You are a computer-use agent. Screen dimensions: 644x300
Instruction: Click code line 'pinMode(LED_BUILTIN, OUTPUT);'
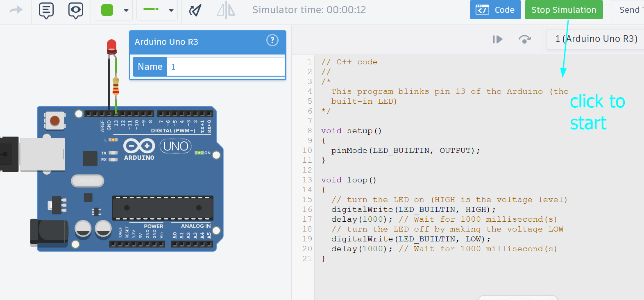click(406, 150)
